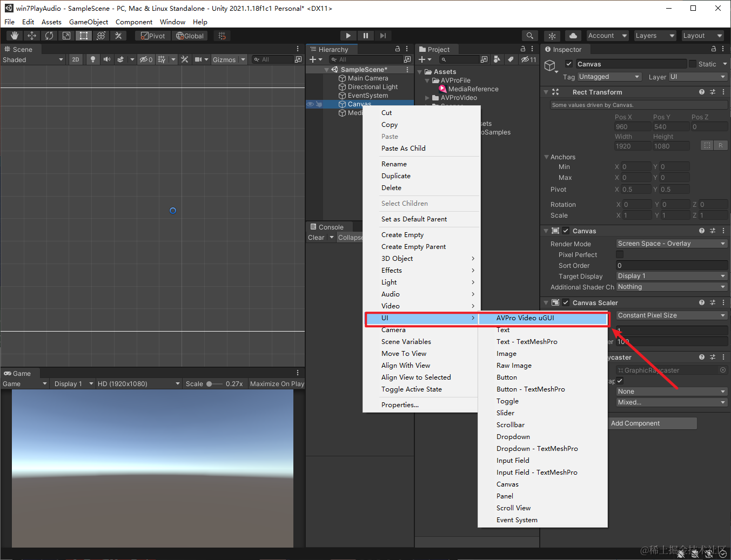Open Canvas Scaler three-dot menu

pyautogui.click(x=723, y=302)
